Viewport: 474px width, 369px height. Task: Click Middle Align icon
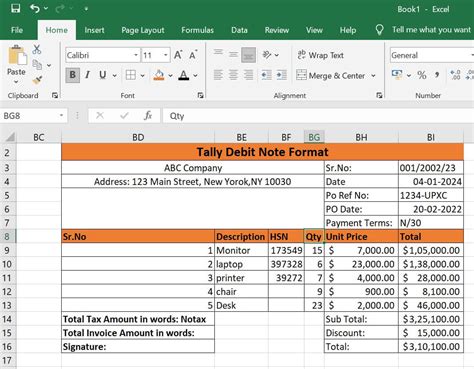click(x=233, y=54)
